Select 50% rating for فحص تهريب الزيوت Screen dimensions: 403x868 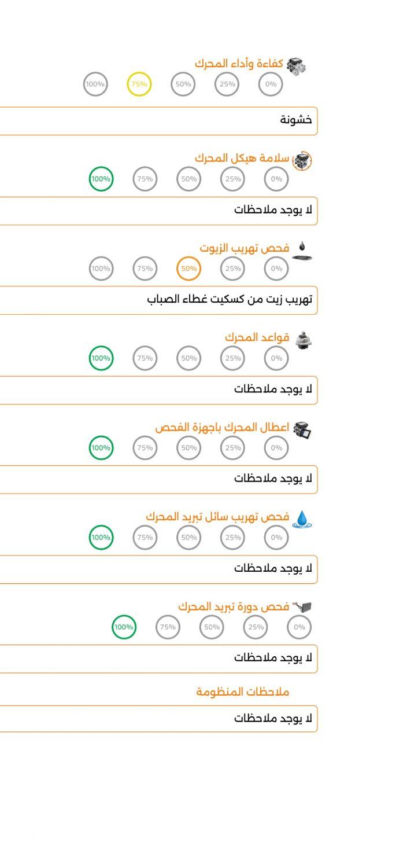click(x=189, y=269)
